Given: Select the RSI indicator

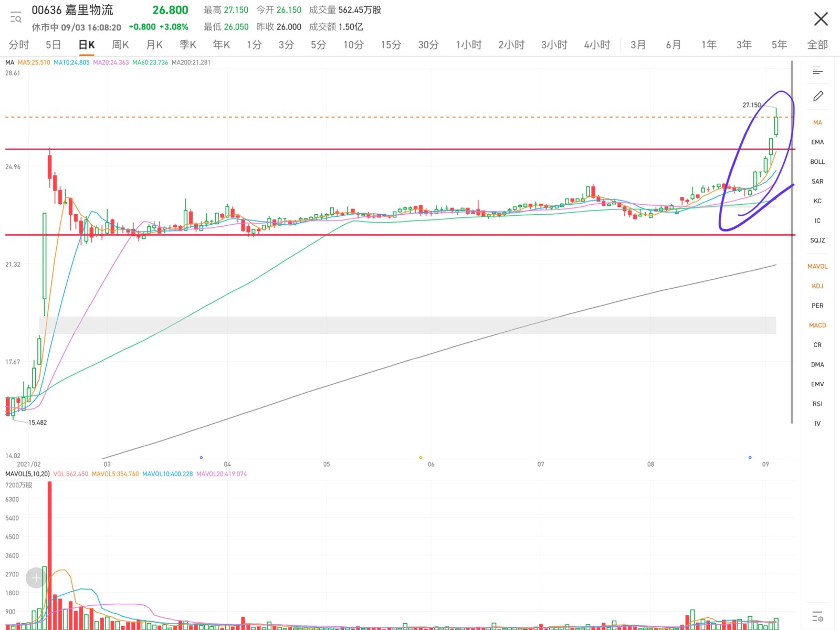Looking at the screenshot, I should 817,404.
